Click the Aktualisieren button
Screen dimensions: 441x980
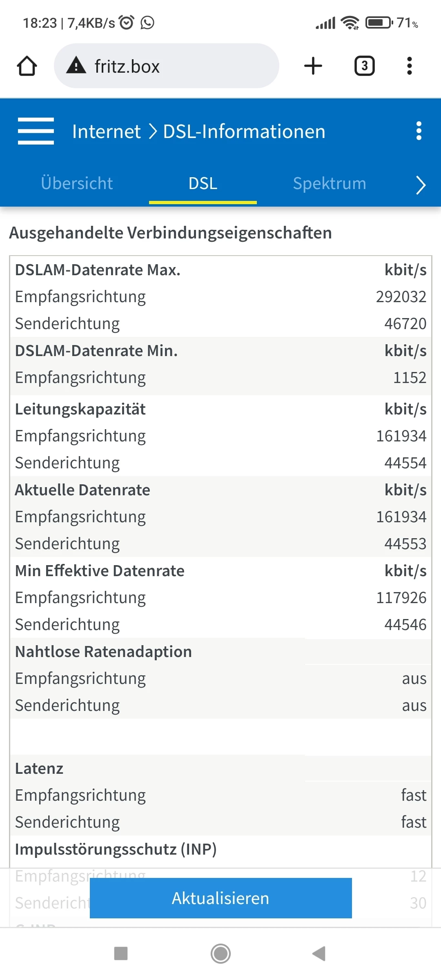point(220,898)
